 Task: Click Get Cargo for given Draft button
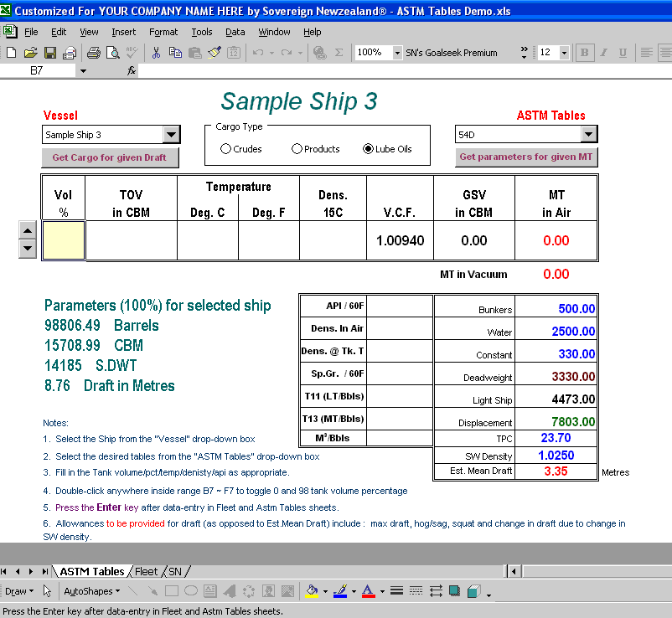[x=110, y=157]
